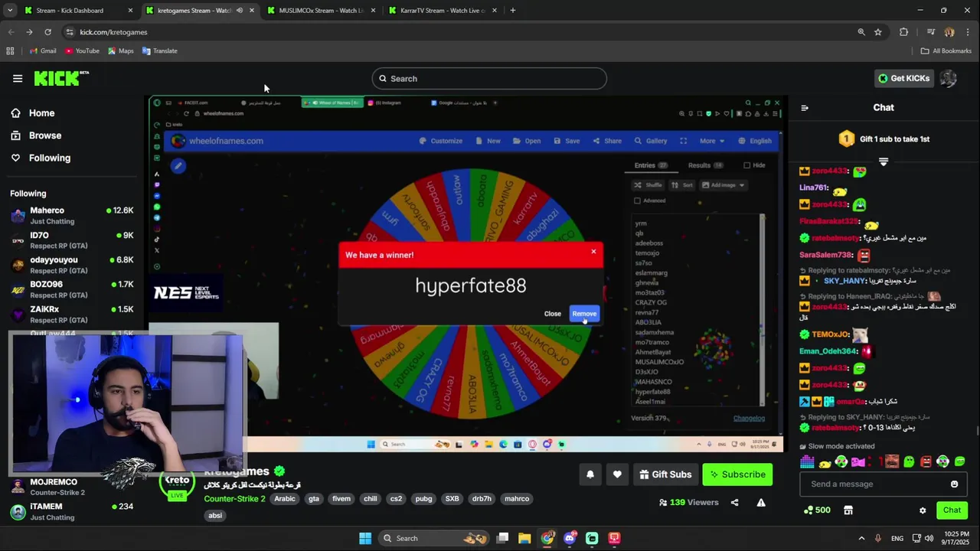Screen dimensions: 980x551
Task: Open the Translate bookmark
Action: click(159, 51)
